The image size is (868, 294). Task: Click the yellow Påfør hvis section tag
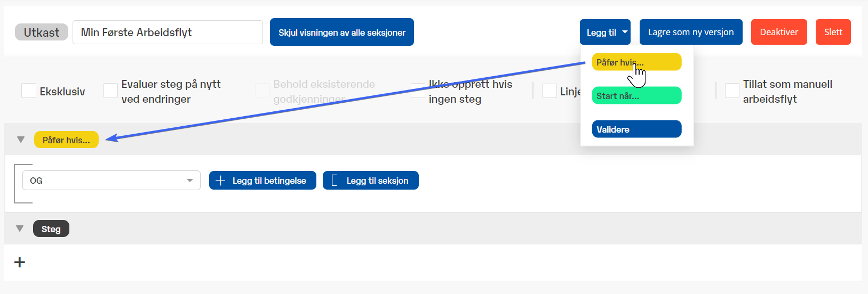pos(66,140)
